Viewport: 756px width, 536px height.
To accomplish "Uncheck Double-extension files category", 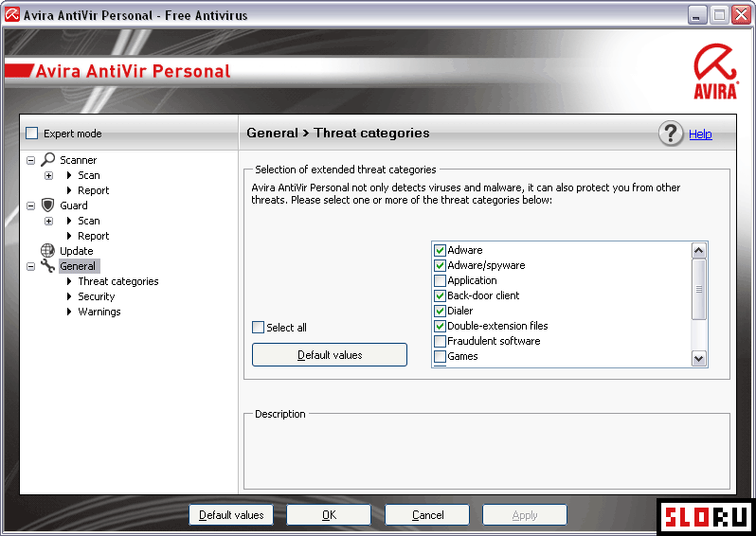I will pos(440,326).
